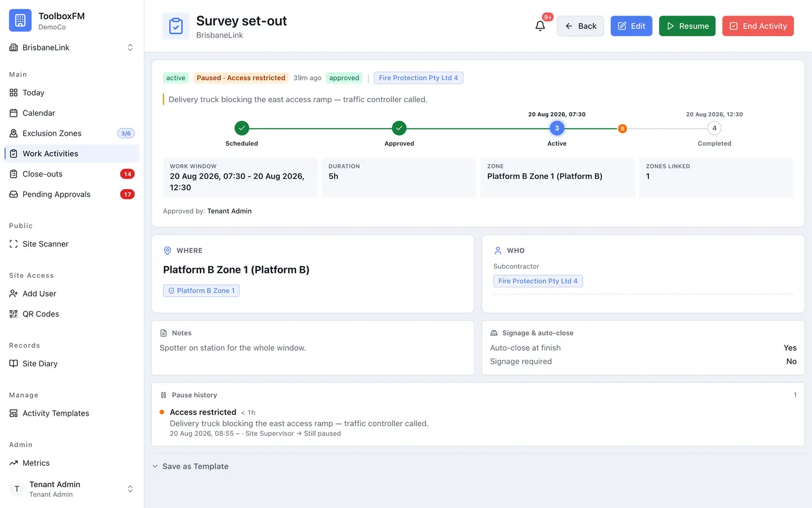Viewport: 812px width, 508px height.
Task: Open Calendar in the sidebar
Action: 72,113
